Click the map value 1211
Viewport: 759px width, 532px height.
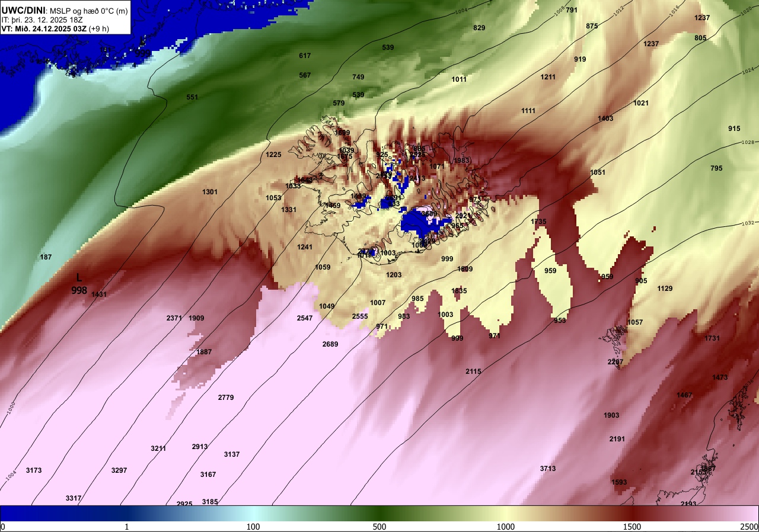[548, 77]
